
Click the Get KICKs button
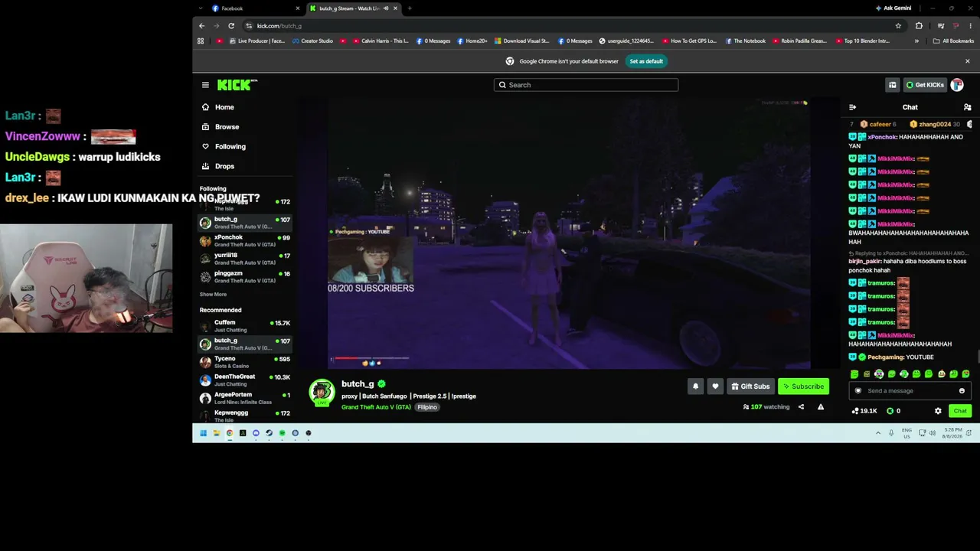coord(924,85)
